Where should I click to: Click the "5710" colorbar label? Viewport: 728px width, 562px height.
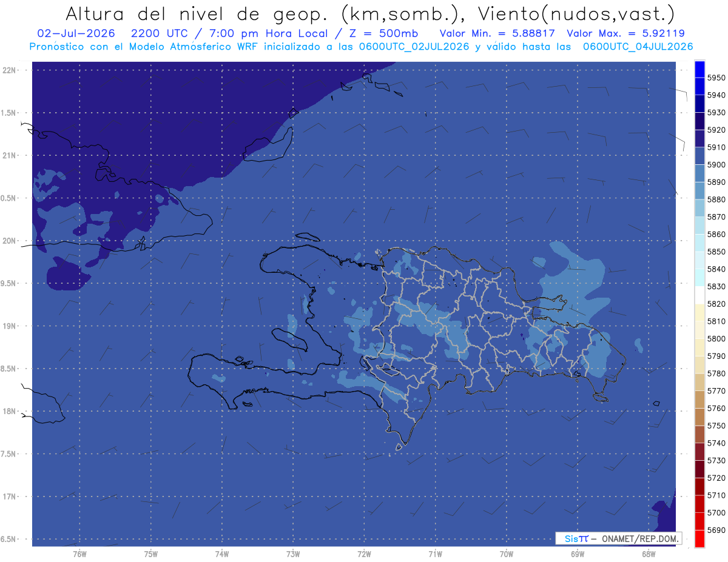(716, 495)
